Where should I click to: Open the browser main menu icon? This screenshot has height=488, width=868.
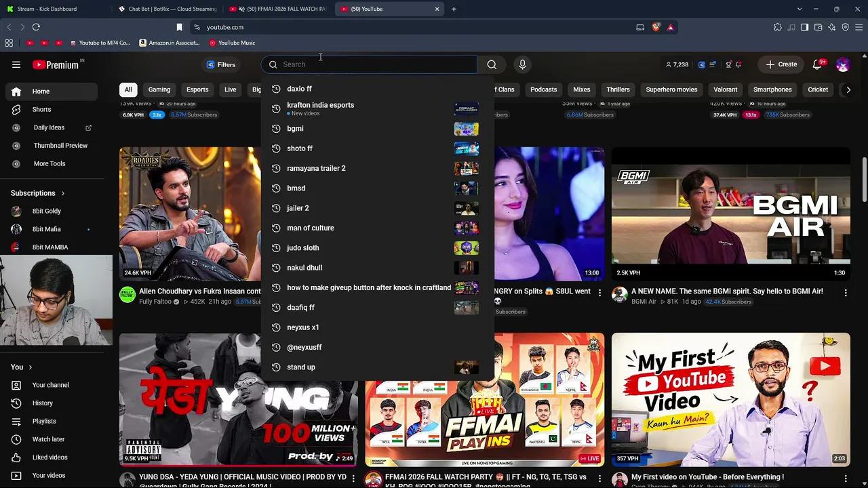859,27
